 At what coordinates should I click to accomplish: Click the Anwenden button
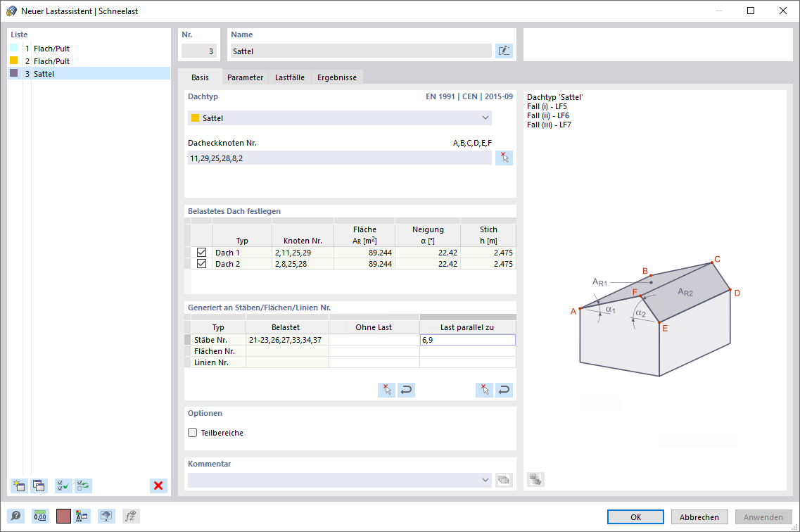763,517
